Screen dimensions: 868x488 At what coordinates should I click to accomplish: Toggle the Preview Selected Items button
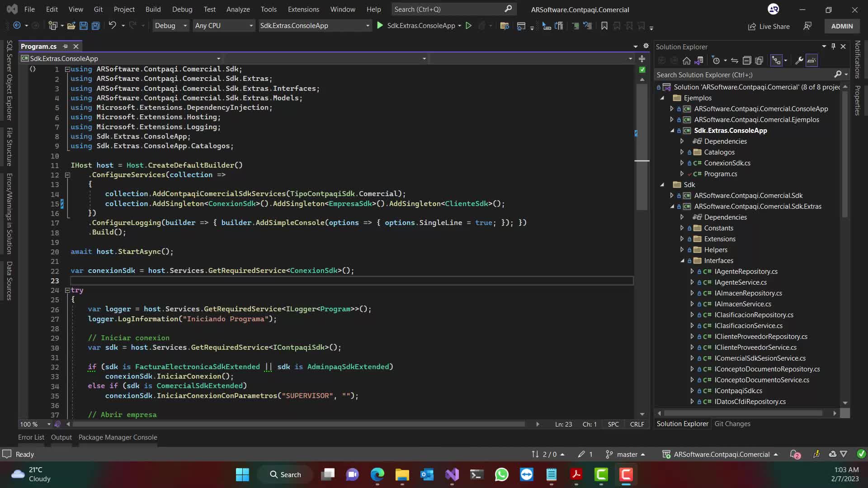(x=812, y=61)
